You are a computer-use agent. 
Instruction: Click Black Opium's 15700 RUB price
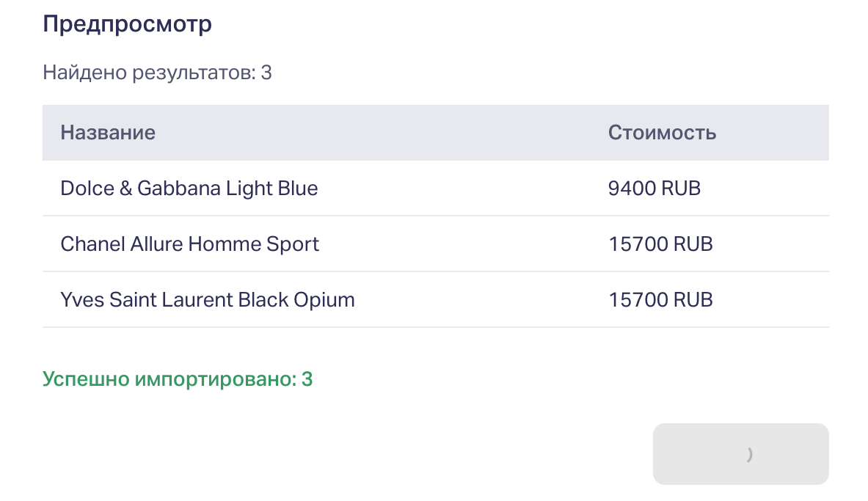[x=660, y=300]
